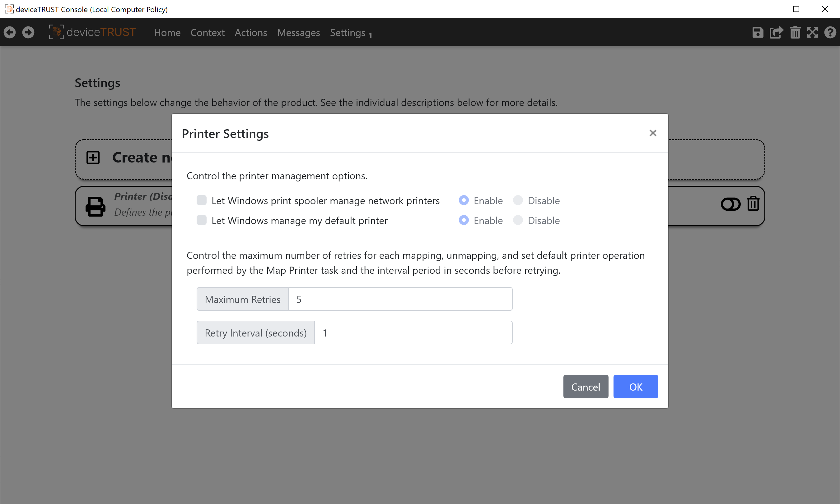Navigate forward using the forward arrow

(28, 32)
